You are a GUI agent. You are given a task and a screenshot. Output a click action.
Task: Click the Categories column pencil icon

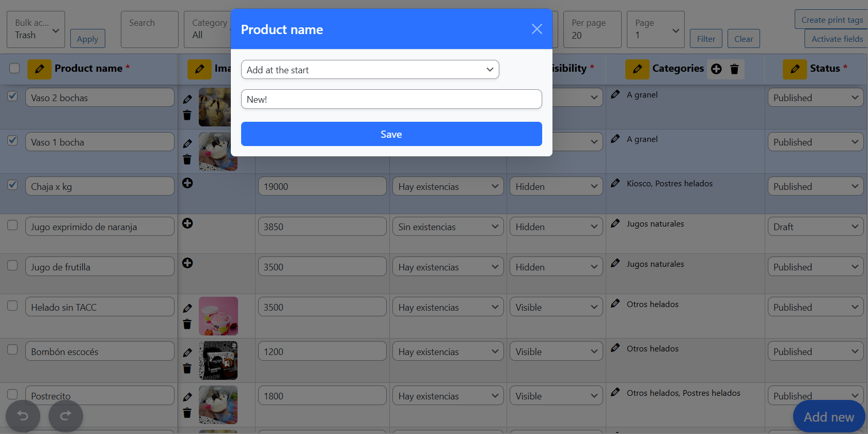pyautogui.click(x=637, y=69)
